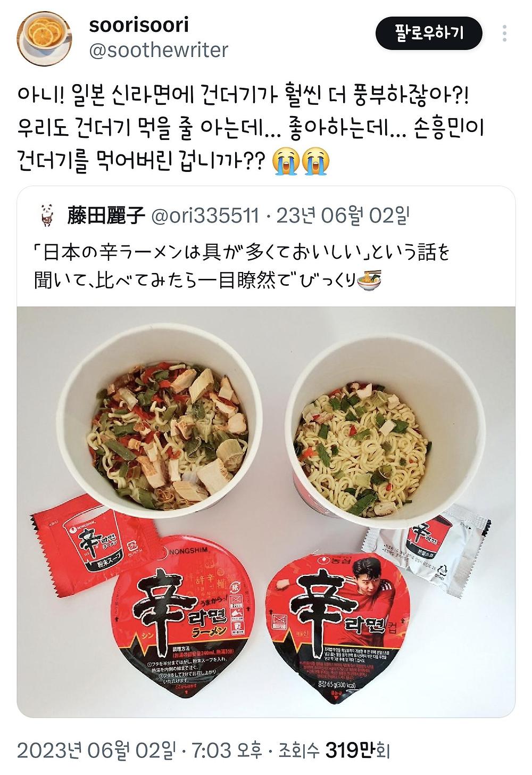Open 藤田麗子's quoted profile avatar
Viewport: 532px width, 775px height.
[x=46, y=216]
